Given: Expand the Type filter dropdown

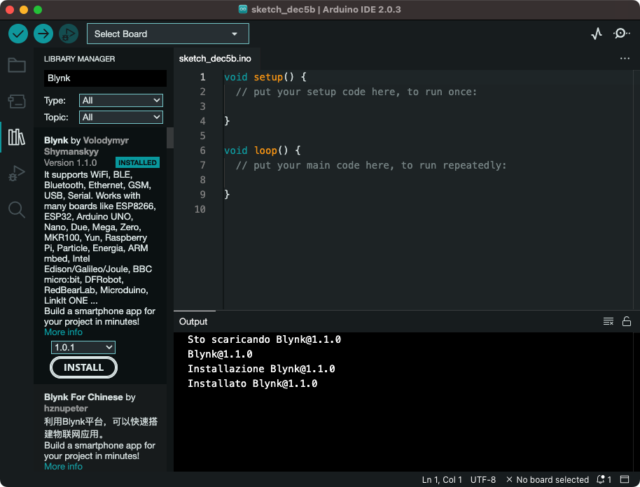Looking at the screenshot, I should point(120,100).
